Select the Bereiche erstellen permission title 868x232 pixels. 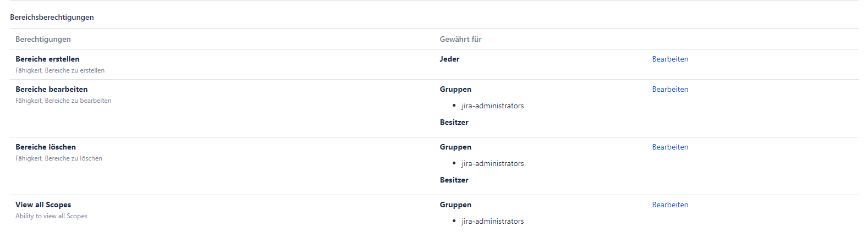point(47,59)
